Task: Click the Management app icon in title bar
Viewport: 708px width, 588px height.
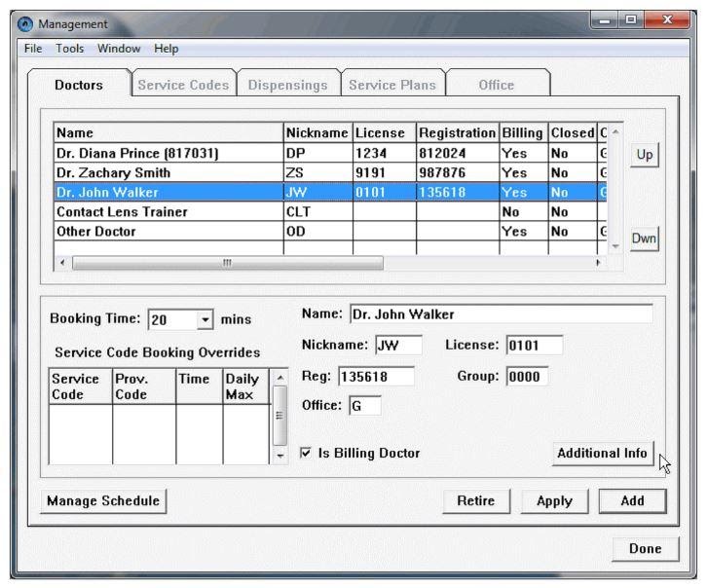Action: tap(25, 24)
